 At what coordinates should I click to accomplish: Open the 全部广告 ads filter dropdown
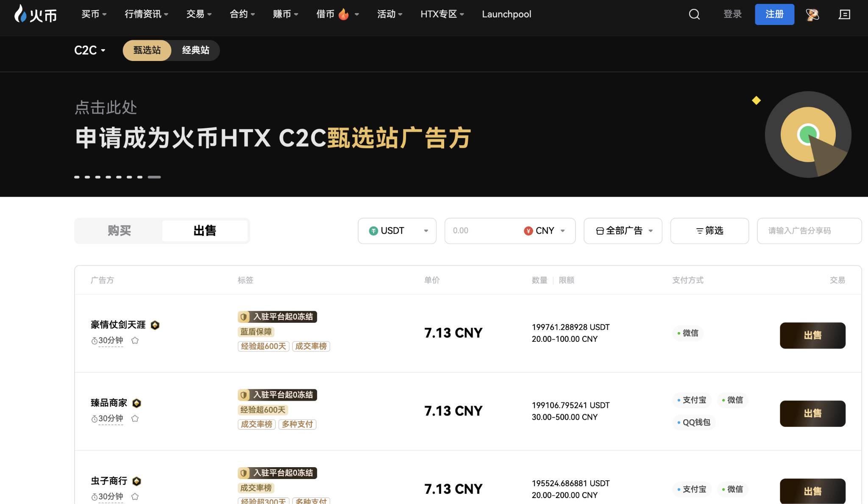point(623,231)
